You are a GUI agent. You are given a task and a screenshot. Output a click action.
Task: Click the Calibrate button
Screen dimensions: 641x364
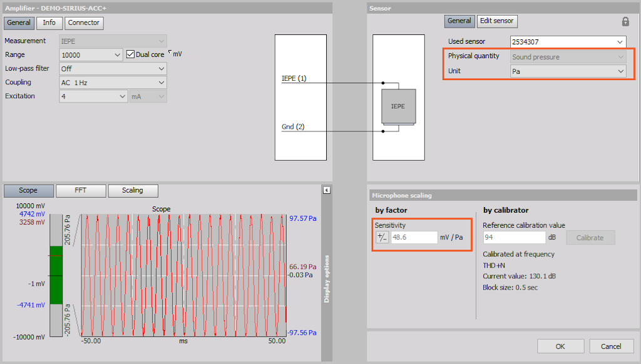[x=590, y=238]
